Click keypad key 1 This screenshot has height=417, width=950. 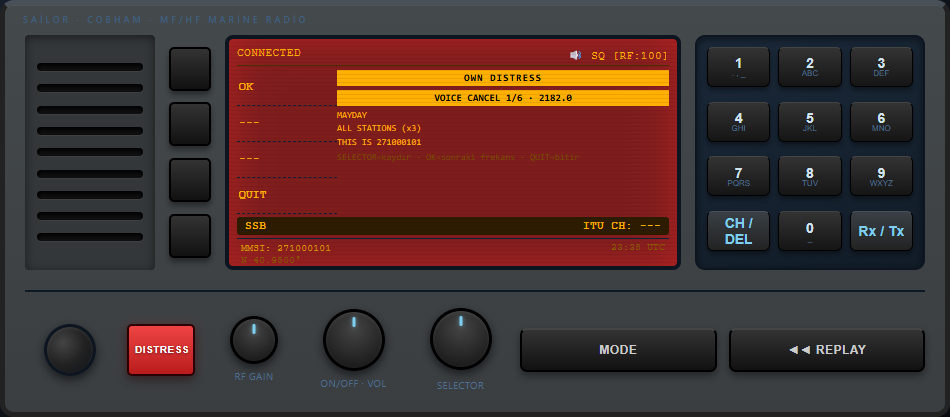pyautogui.click(x=738, y=67)
